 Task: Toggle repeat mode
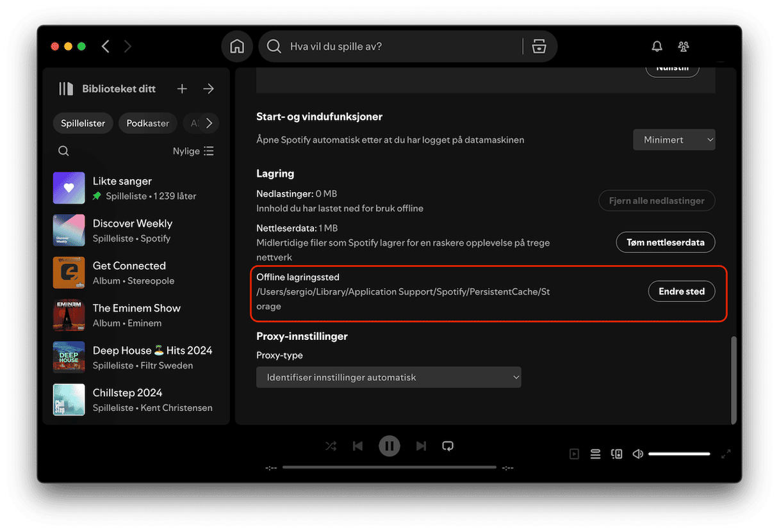coord(448,446)
